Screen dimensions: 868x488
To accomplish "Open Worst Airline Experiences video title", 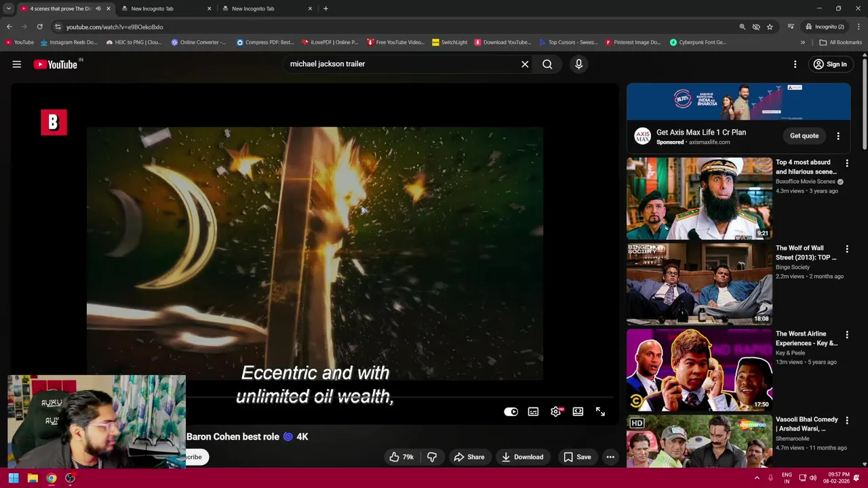I will (x=806, y=338).
